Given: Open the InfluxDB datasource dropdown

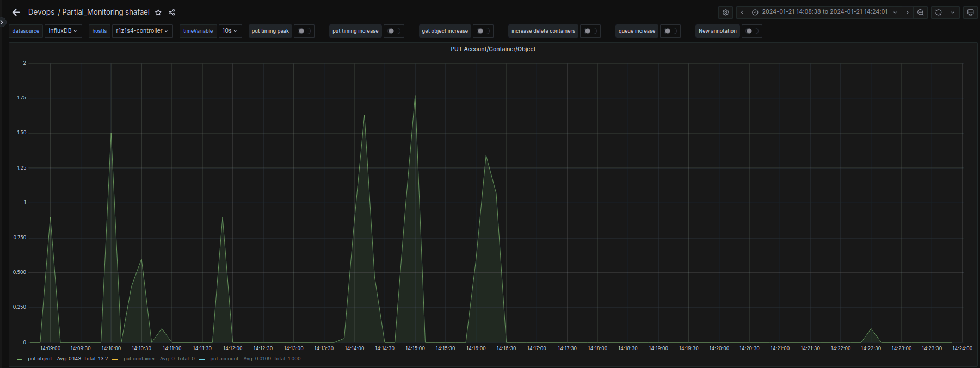Looking at the screenshot, I should point(63,31).
